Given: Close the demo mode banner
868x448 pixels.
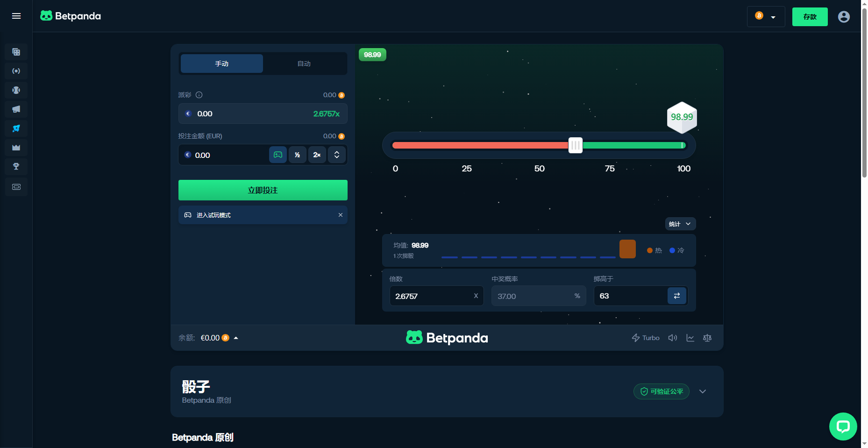Looking at the screenshot, I should [x=341, y=215].
